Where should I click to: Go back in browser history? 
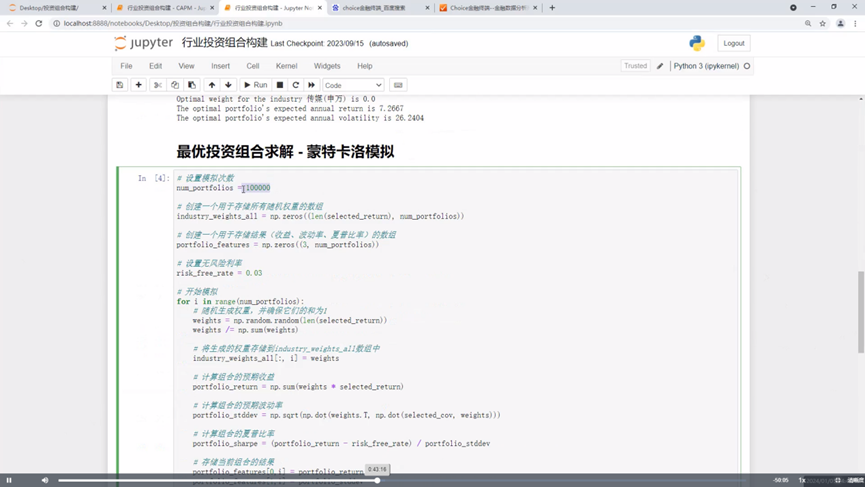pyautogui.click(x=10, y=23)
